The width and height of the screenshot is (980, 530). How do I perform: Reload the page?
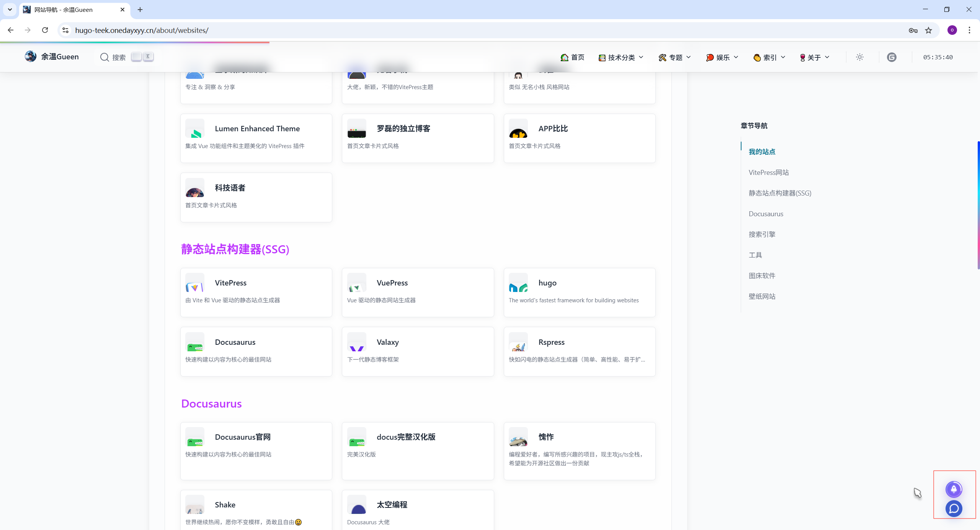pyautogui.click(x=45, y=30)
